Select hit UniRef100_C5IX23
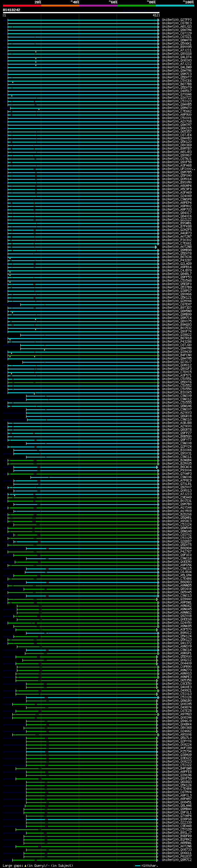The image size is (197, 868). tap(177, 101)
